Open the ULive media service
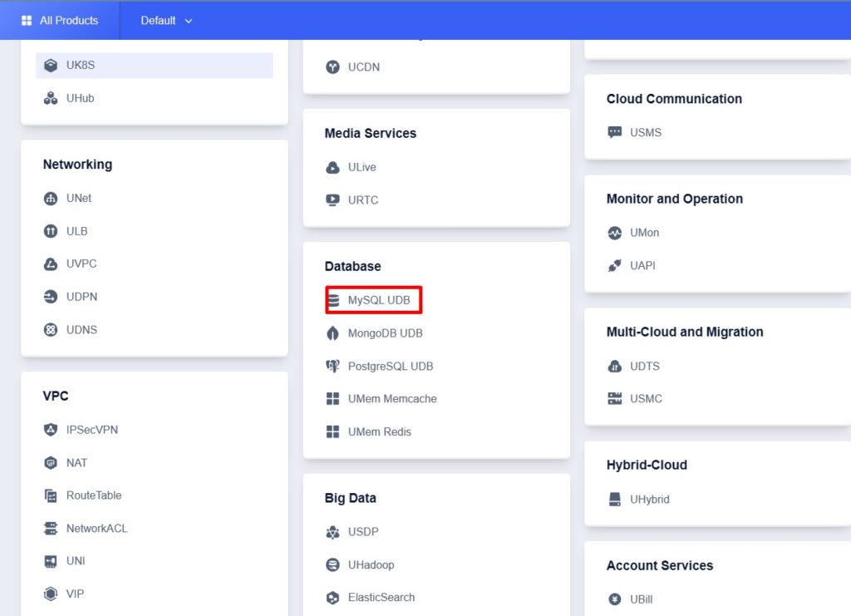 [x=362, y=167]
